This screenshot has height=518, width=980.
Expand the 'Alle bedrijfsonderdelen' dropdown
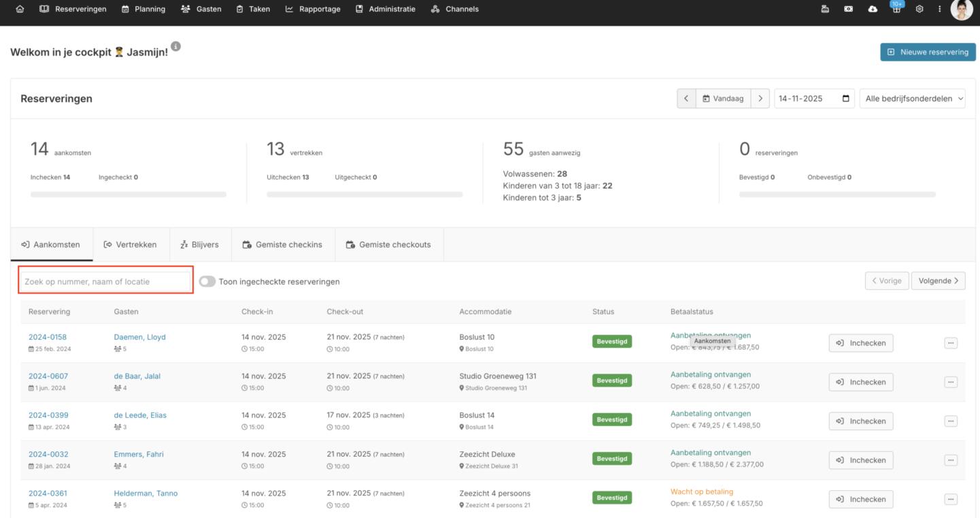pyautogui.click(x=913, y=99)
